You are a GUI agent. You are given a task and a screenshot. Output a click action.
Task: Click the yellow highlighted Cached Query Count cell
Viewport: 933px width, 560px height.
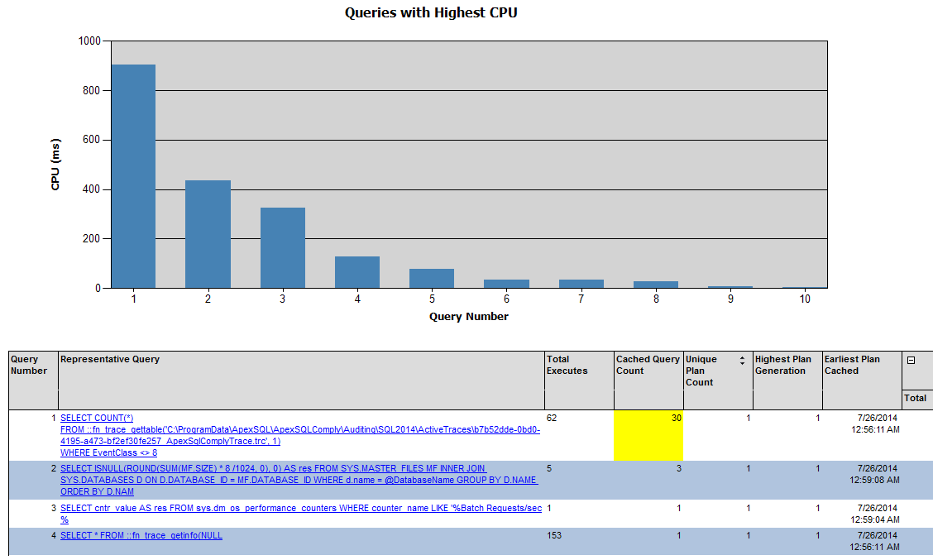point(648,435)
